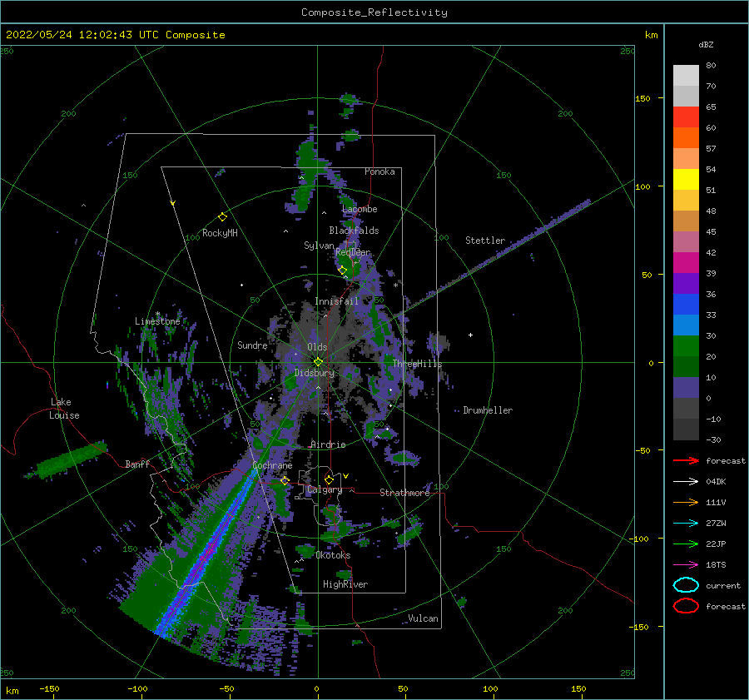Image resolution: width=749 pixels, height=700 pixels.
Task: Click the Drumheller city label
Action: pos(488,410)
